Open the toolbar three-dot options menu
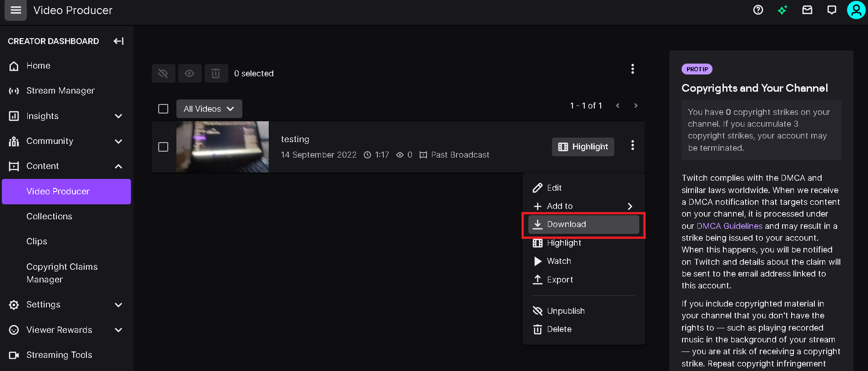The width and height of the screenshot is (868, 371). point(632,69)
